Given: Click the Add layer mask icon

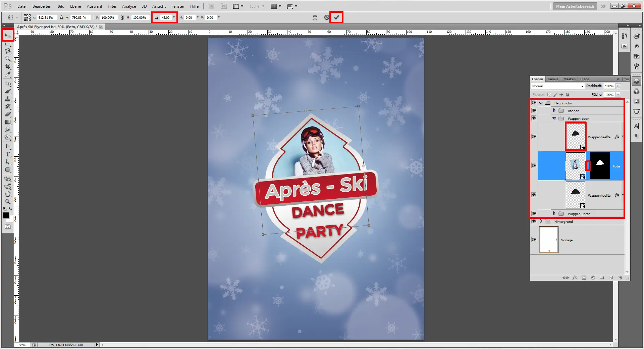Looking at the screenshot, I should tap(584, 278).
